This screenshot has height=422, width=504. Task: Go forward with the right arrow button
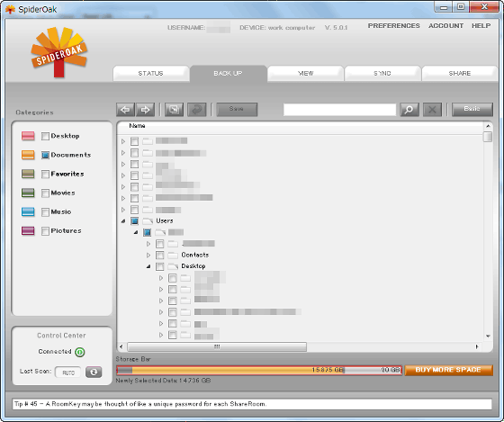click(145, 110)
